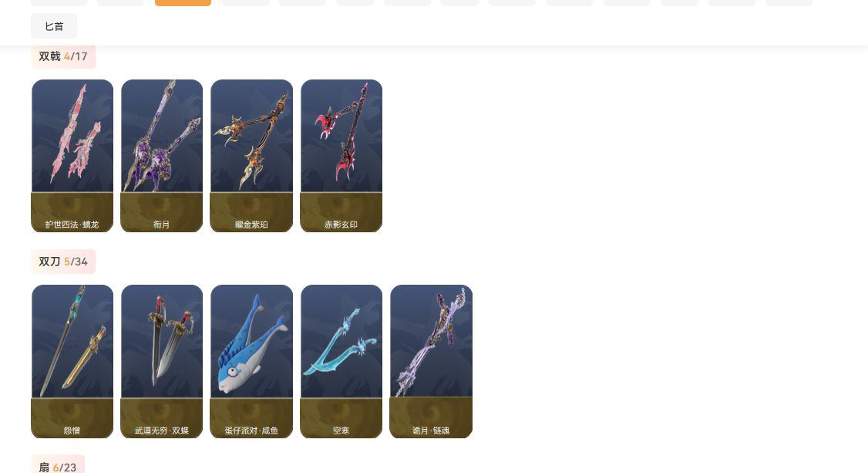This screenshot has width=868, height=473.
Task: Click the blue salted fish weapon image
Action: tap(251, 343)
